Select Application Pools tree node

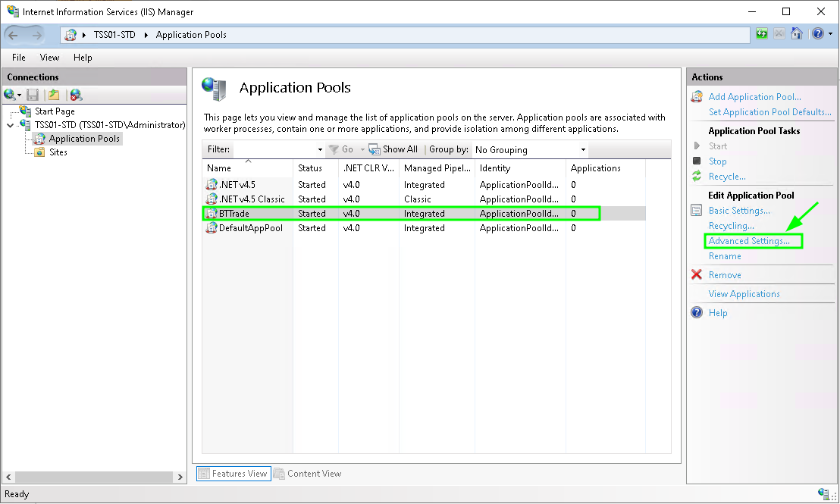pos(84,139)
